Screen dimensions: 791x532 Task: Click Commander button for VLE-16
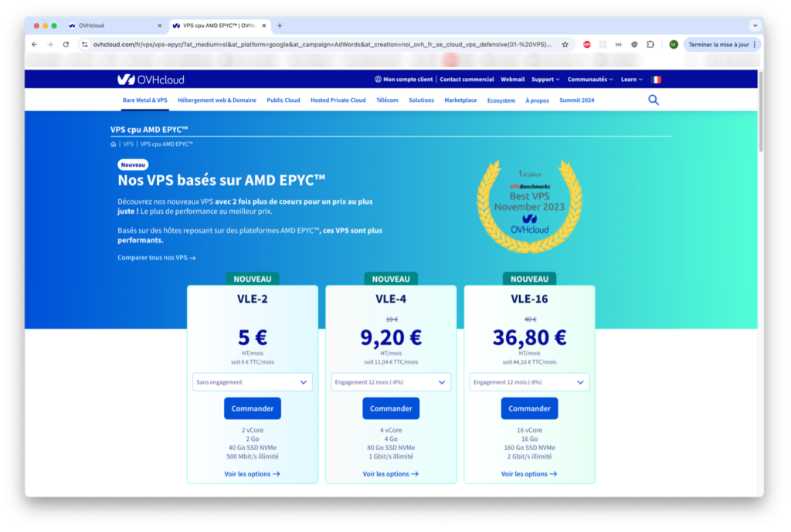[x=529, y=408]
